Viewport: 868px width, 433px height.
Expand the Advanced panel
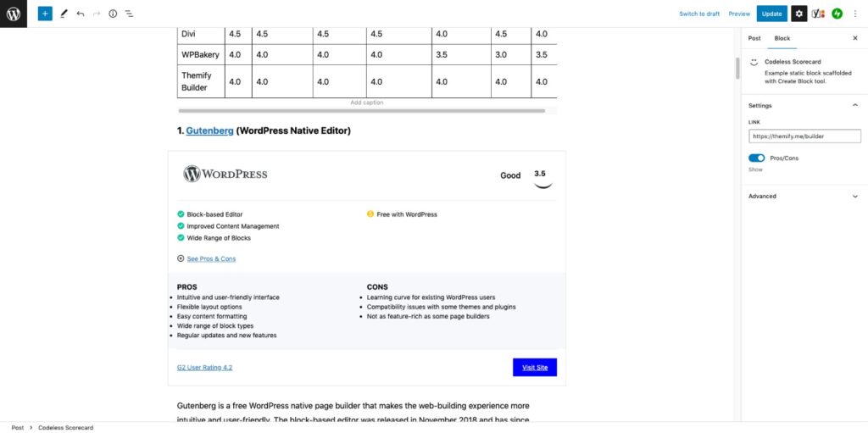coord(804,196)
